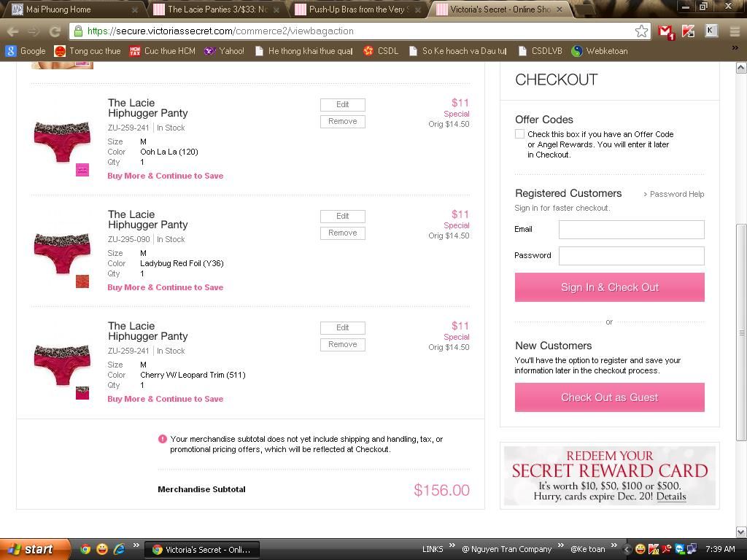Open Ooh La La panty product thumbnail
Viewport: 747px width, 560px height.
62,141
